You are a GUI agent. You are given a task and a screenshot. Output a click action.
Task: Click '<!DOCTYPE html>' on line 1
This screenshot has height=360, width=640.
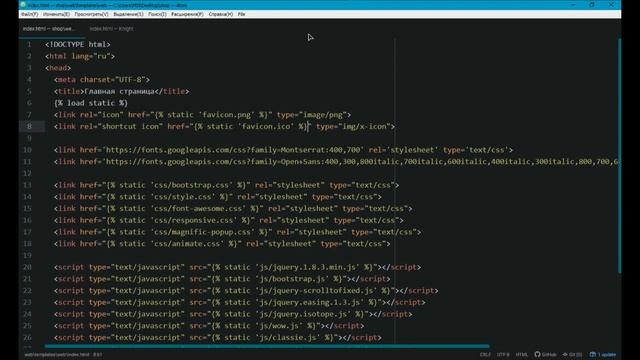(x=78, y=44)
